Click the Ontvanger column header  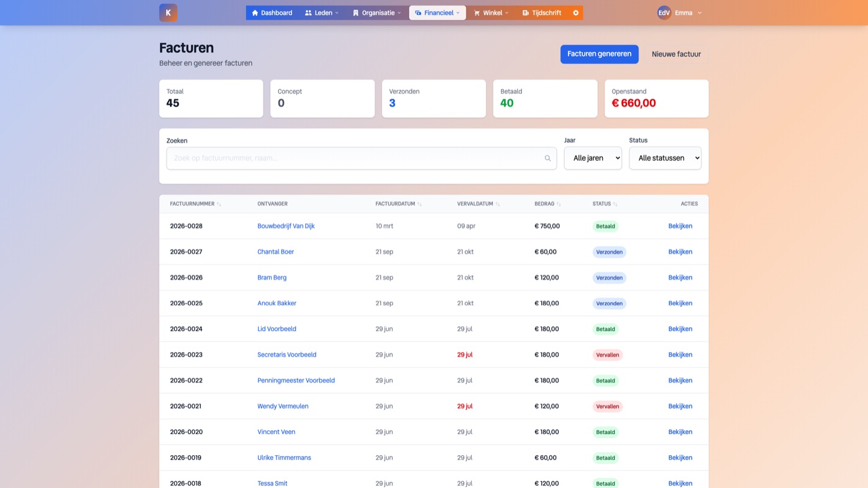[x=273, y=204]
